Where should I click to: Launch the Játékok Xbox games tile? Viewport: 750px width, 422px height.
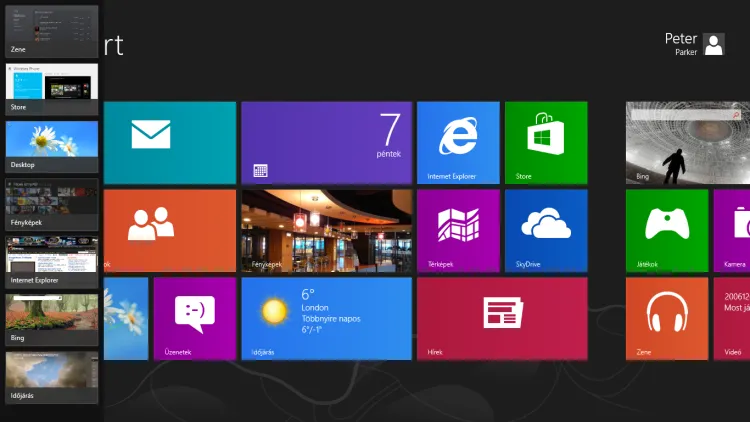666,230
